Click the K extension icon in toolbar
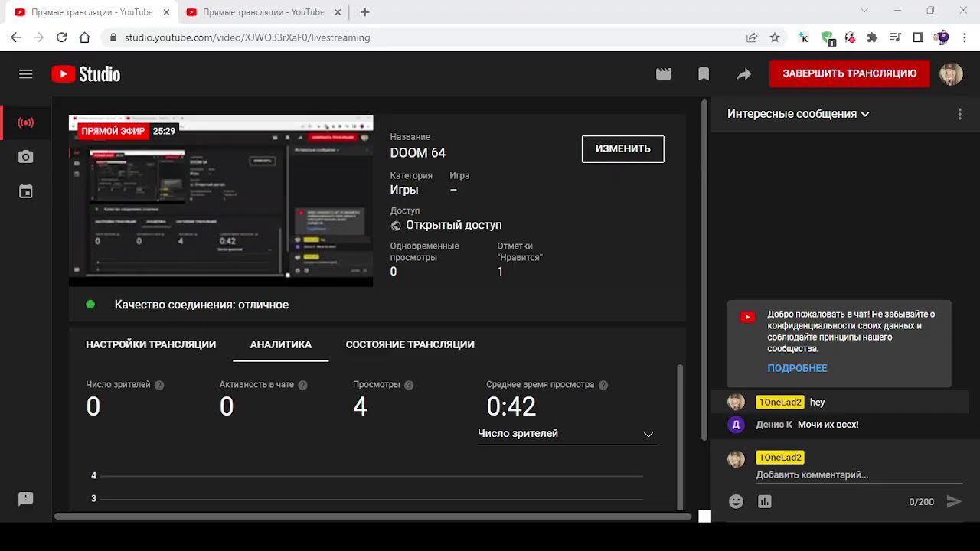Image resolution: width=980 pixels, height=551 pixels. point(803,37)
